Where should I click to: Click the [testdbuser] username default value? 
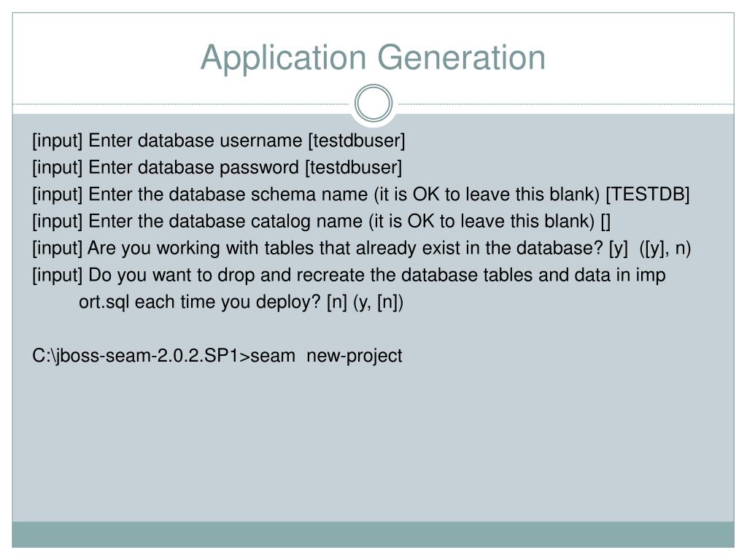[357, 141]
